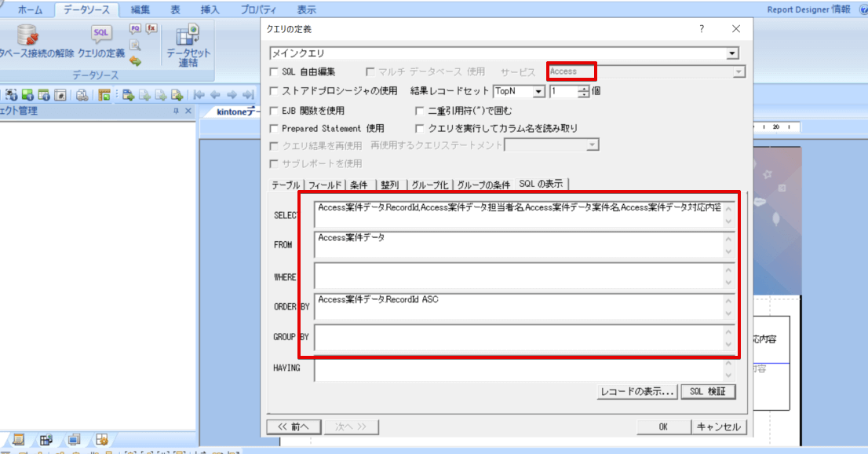Toggle サブレポートを使用 checkbox

click(273, 163)
